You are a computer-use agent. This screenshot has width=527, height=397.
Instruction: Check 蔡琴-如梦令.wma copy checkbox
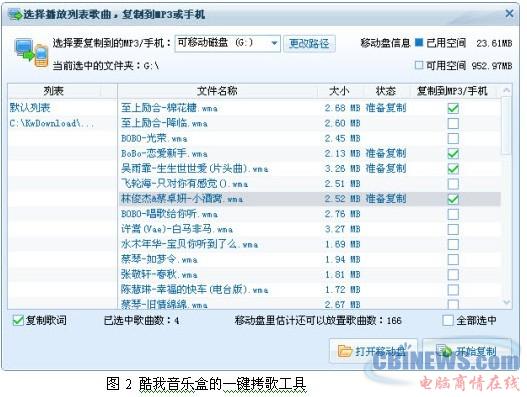453,260
